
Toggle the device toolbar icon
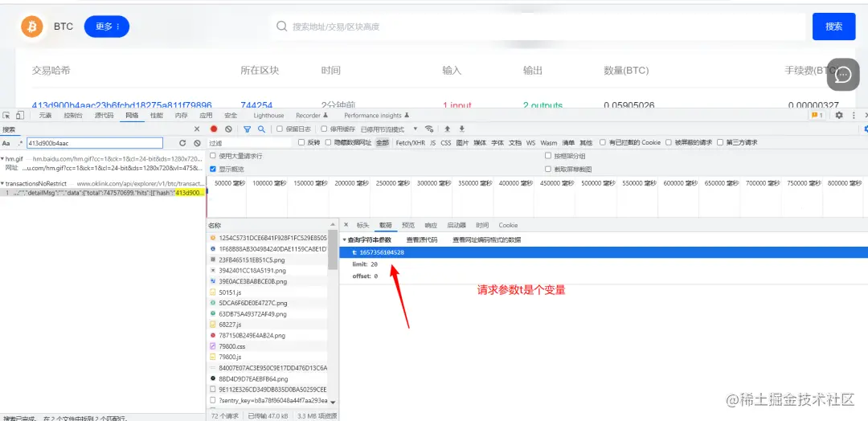pyautogui.click(x=20, y=115)
